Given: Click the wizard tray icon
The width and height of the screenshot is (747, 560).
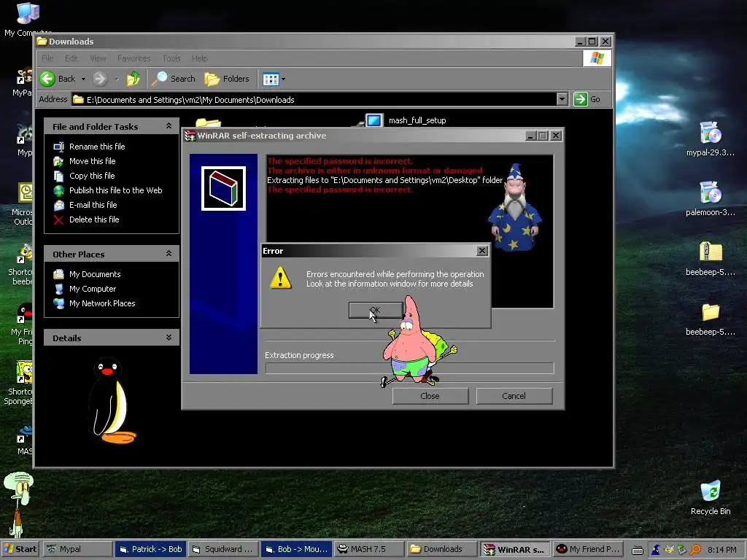Looking at the screenshot, I should tap(656, 550).
